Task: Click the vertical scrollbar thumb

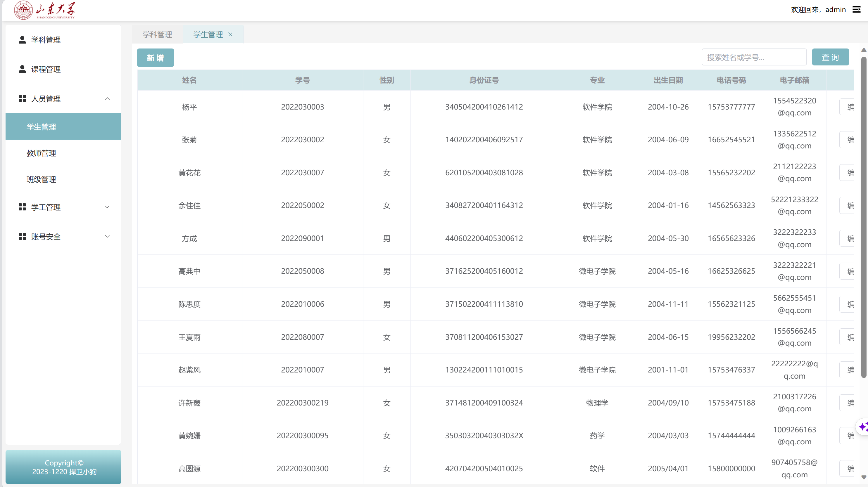Action: click(x=864, y=217)
